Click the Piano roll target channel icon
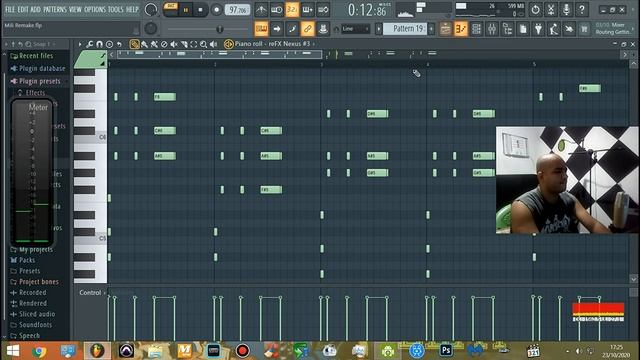This screenshot has height=360, width=640. coord(229,44)
